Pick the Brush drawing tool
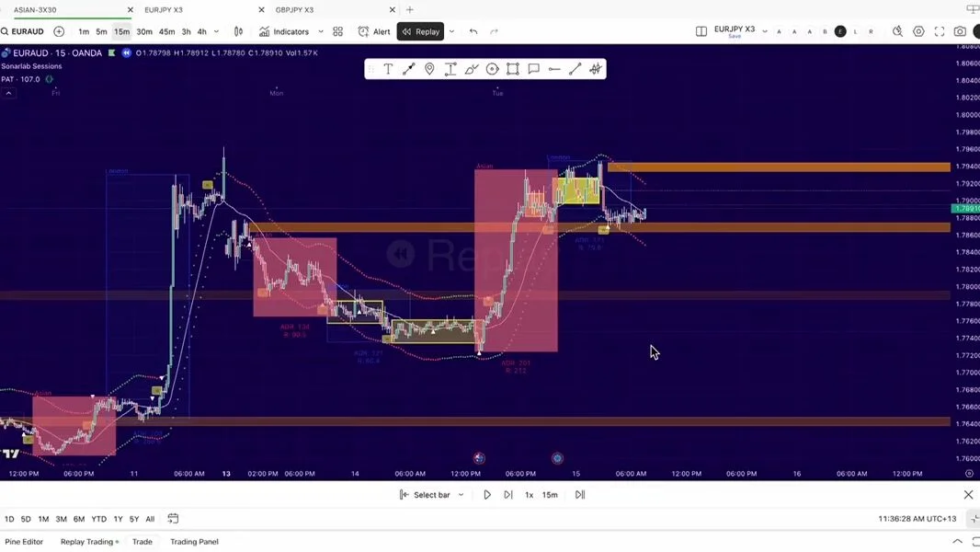 [x=471, y=69]
